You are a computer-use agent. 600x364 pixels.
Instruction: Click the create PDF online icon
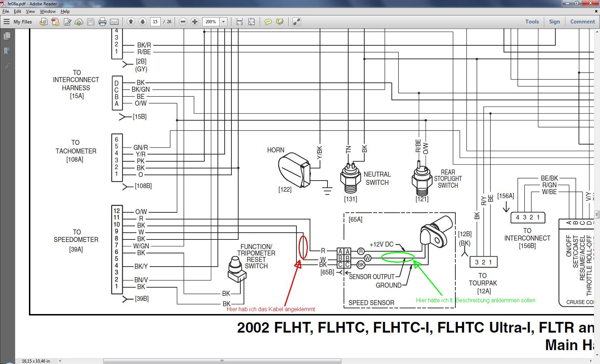click(x=55, y=22)
